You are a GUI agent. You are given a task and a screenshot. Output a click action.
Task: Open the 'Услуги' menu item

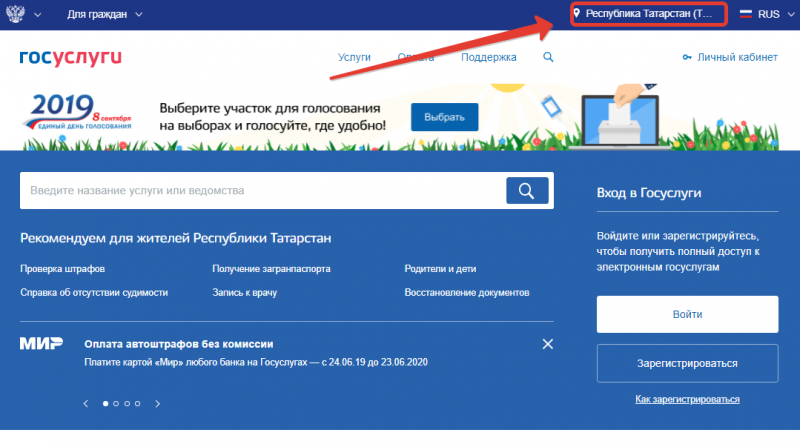coord(354,57)
